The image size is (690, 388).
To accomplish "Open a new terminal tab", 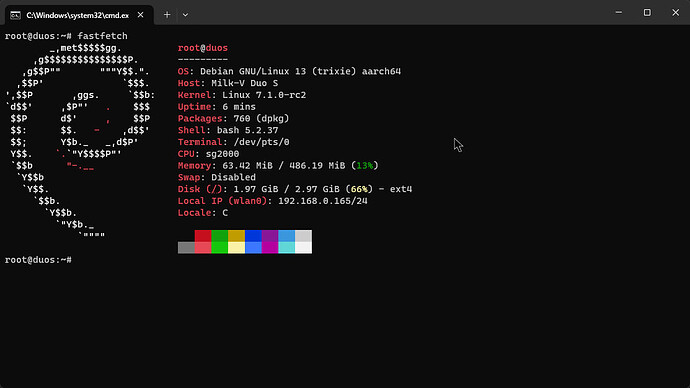I will [x=167, y=15].
